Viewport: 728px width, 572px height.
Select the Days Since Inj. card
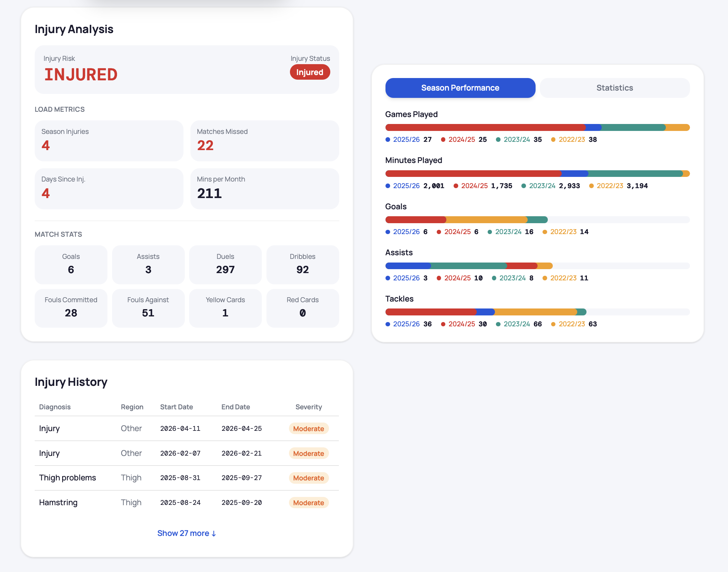pos(109,188)
